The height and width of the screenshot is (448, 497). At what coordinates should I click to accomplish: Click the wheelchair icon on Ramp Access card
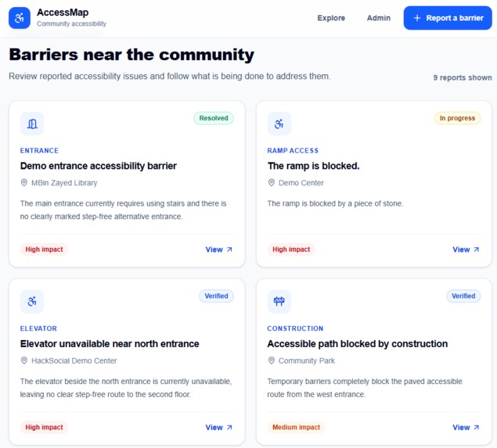click(279, 124)
